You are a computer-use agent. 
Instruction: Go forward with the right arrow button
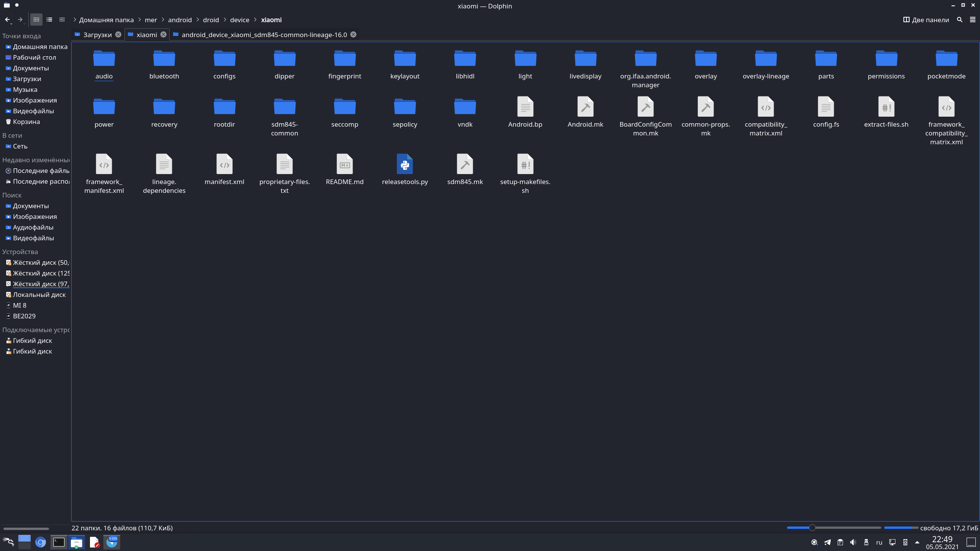pyautogui.click(x=20, y=20)
